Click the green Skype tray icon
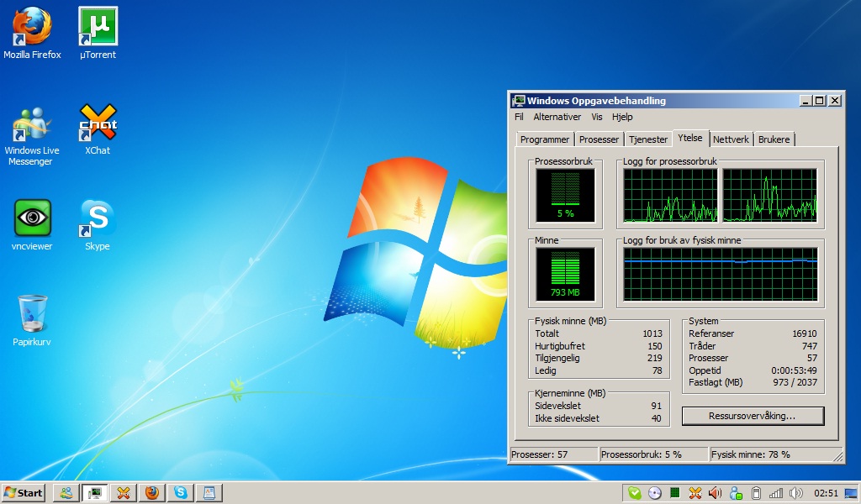Screen dimensions: 861x504 point(635,493)
